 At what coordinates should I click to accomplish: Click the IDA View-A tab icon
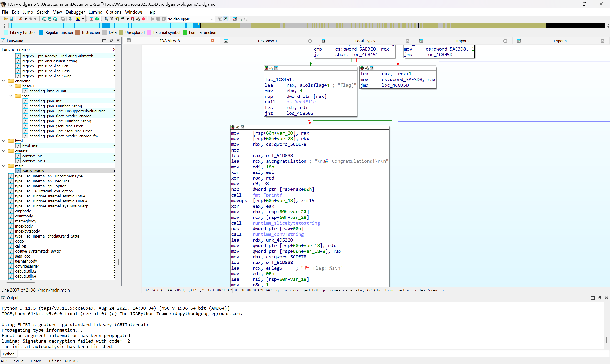128,41
